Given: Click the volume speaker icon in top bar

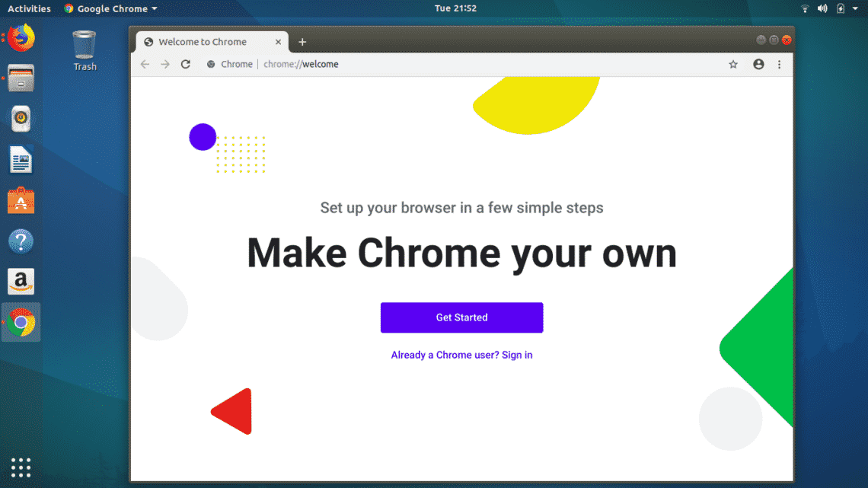Looking at the screenshot, I should pos(822,8).
